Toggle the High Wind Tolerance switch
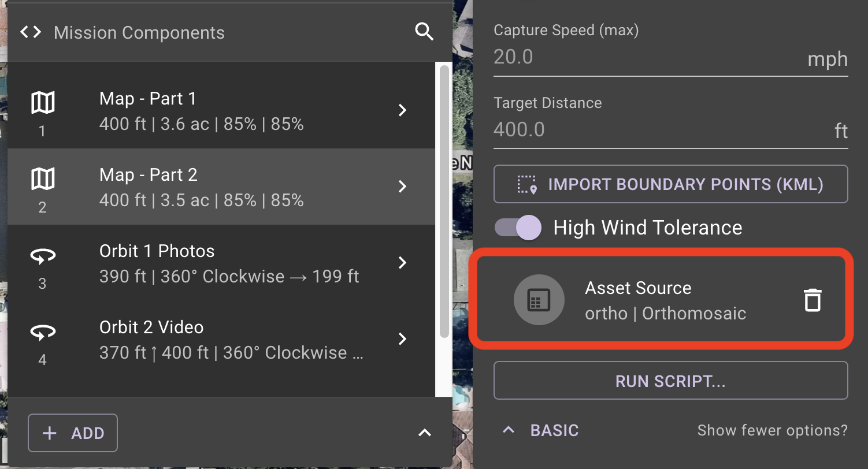Screen dimensions: 868x469 coord(518,228)
